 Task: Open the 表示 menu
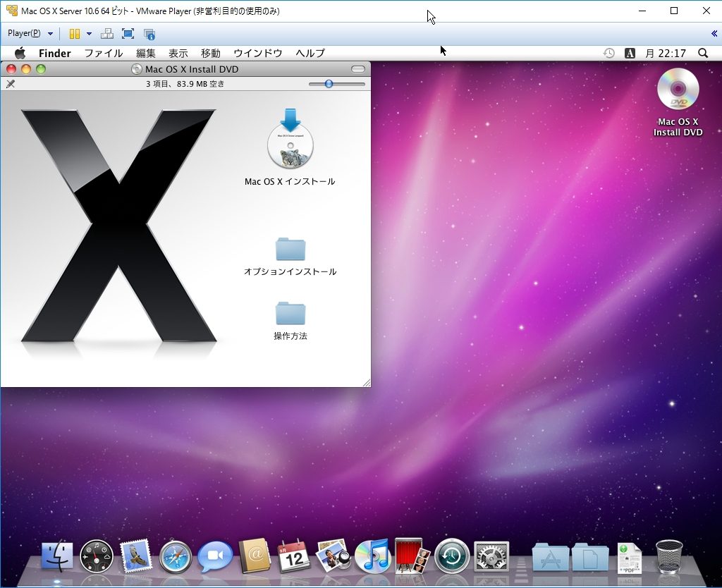[178, 54]
